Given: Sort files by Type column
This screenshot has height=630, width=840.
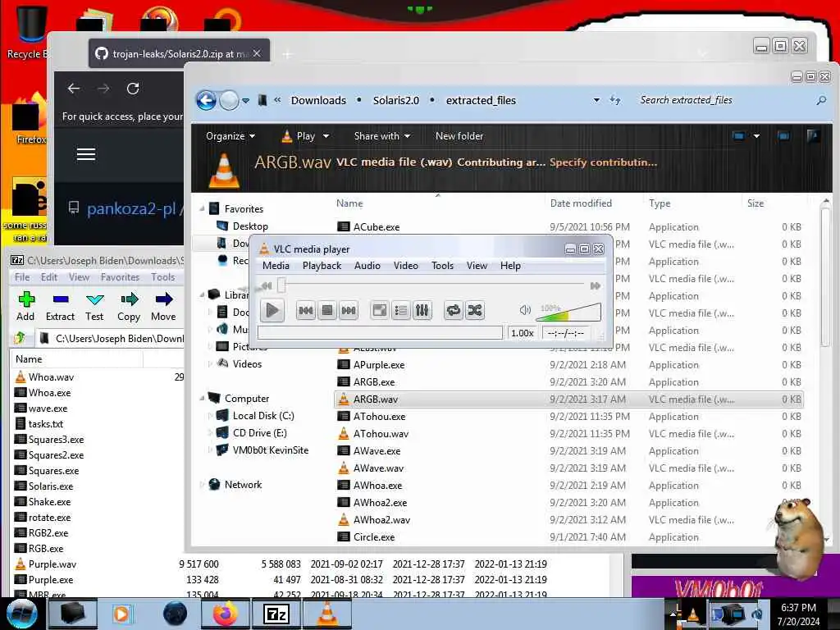Looking at the screenshot, I should click(660, 203).
